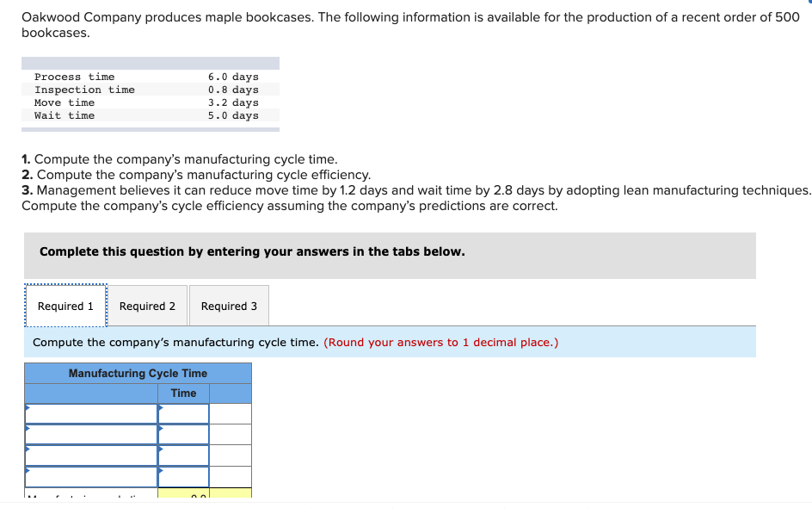
Task: Click second row Time input cell
Action: coord(184,435)
